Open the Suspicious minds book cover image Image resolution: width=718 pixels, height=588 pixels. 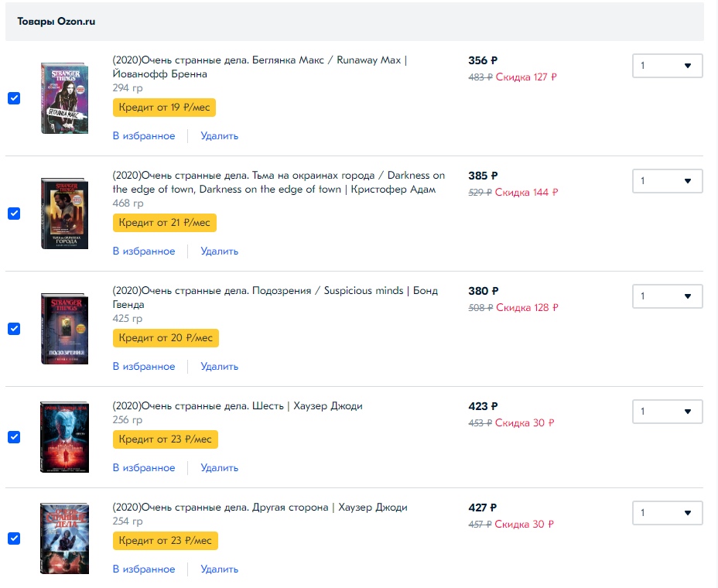pyautogui.click(x=64, y=329)
